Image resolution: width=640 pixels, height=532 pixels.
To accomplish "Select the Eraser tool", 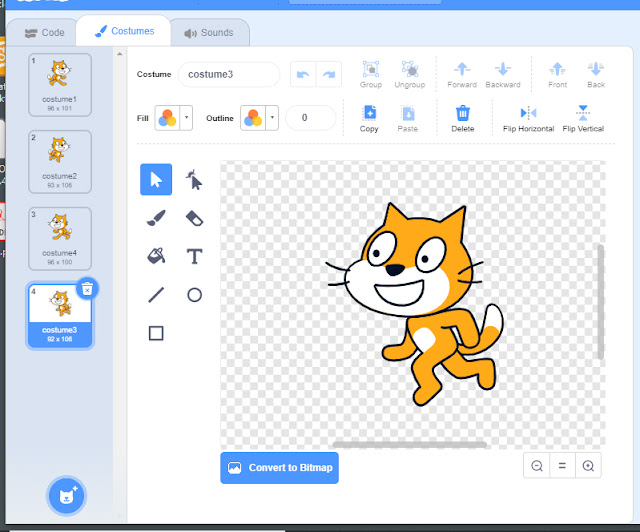I will tap(194, 218).
